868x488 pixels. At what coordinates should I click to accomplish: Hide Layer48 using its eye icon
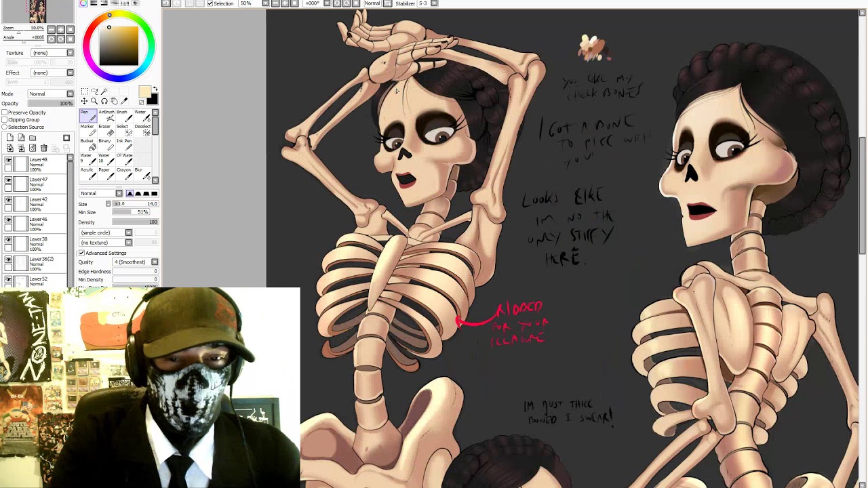pos(8,161)
